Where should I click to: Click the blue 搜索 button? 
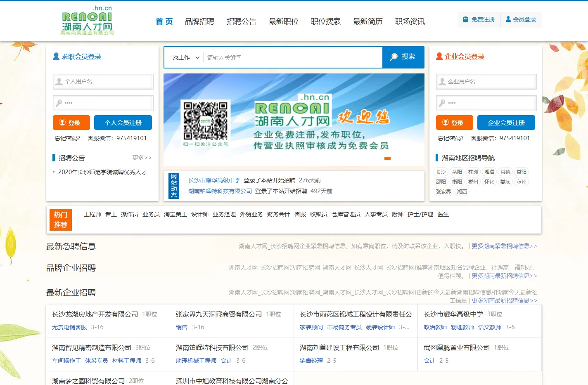(403, 57)
